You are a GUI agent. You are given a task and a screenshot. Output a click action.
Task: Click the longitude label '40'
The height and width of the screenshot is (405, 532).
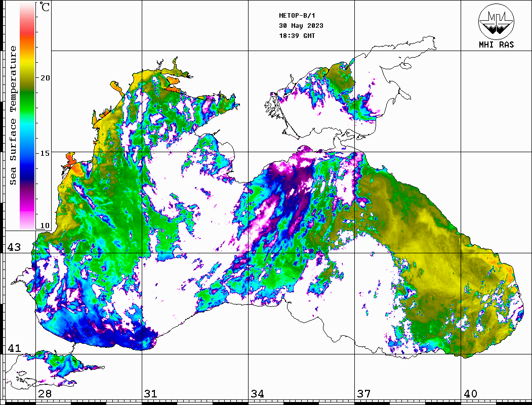point(470,394)
